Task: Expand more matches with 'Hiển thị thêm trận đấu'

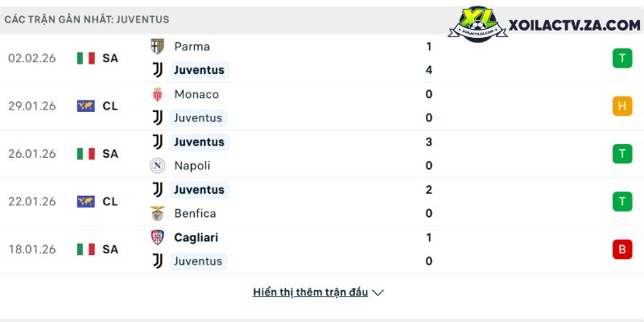Action: 310,292
